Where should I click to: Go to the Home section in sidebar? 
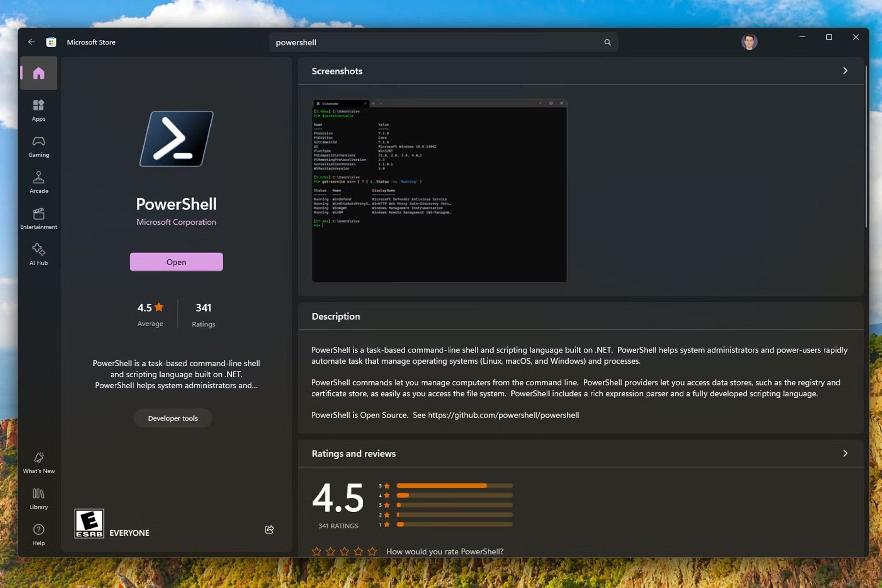tap(39, 73)
